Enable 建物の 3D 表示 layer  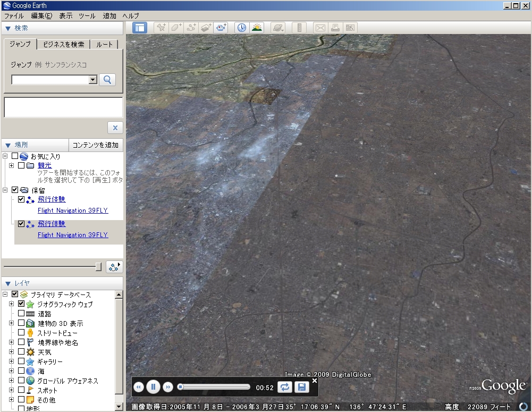tap(21, 323)
